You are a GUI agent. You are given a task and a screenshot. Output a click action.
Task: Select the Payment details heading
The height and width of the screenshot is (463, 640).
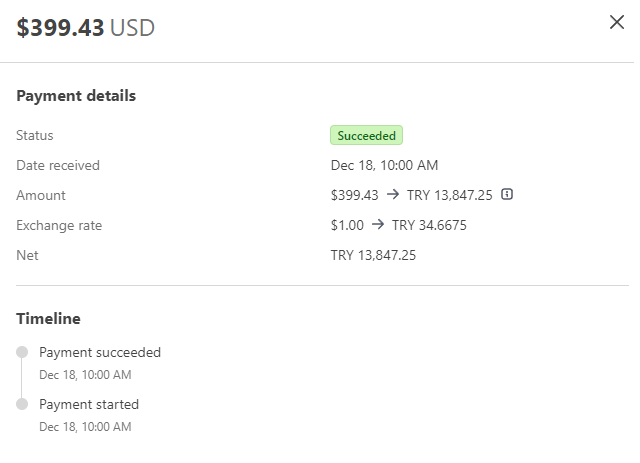click(76, 96)
